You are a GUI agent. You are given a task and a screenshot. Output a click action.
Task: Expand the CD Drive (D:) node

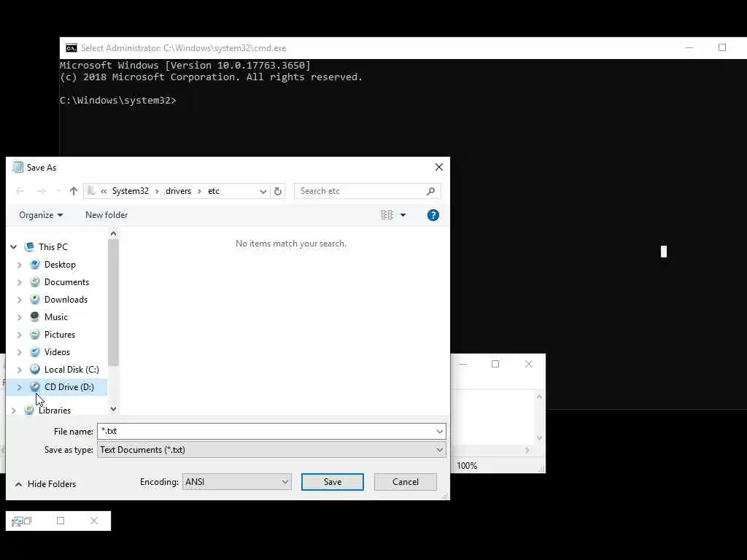20,387
